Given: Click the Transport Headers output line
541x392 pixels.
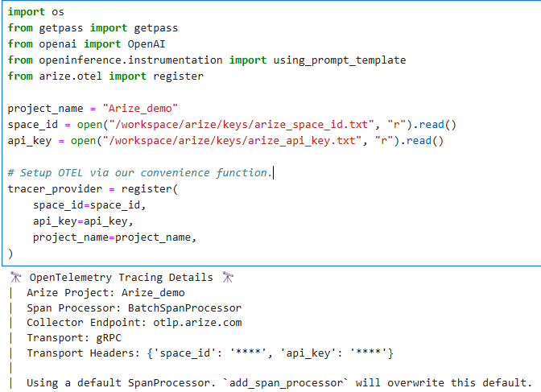Looking at the screenshot, I should pos(209,353).
